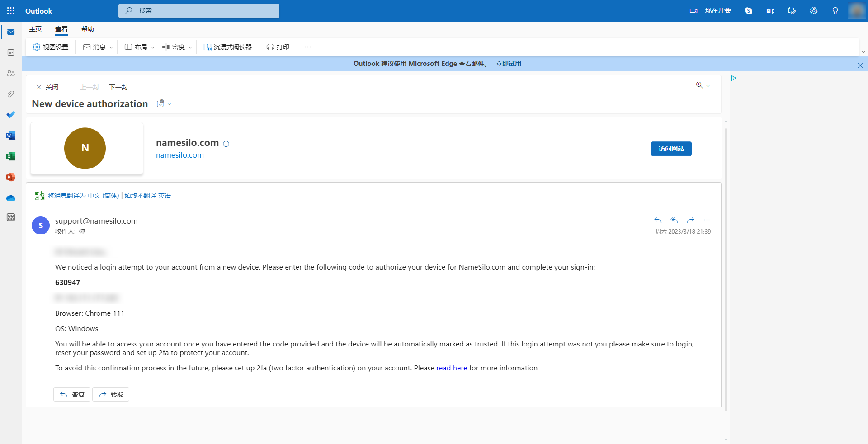Launch Excel from the sidebar
The height and width of the screenshot is (444, 868).
(11, 156)
